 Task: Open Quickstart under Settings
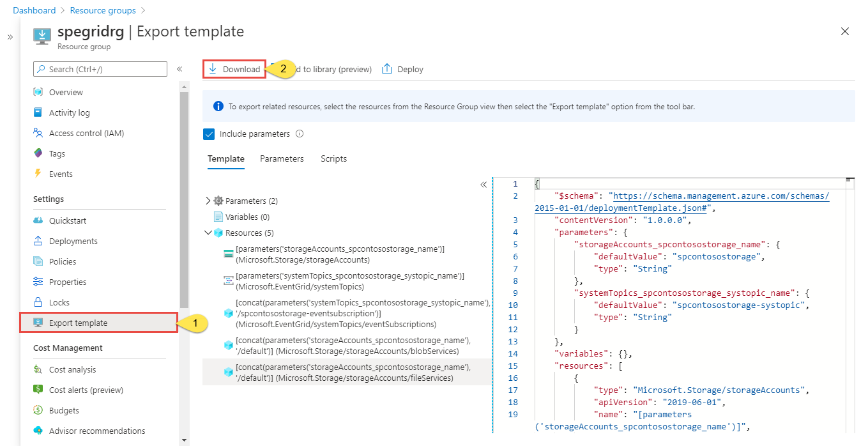(x=68, y=220)
